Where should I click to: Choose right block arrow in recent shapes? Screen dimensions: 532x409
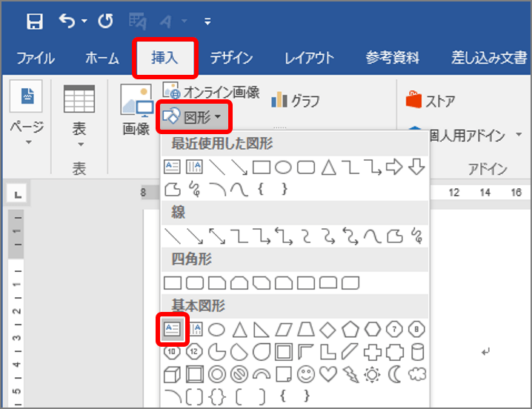click(394, 167)
